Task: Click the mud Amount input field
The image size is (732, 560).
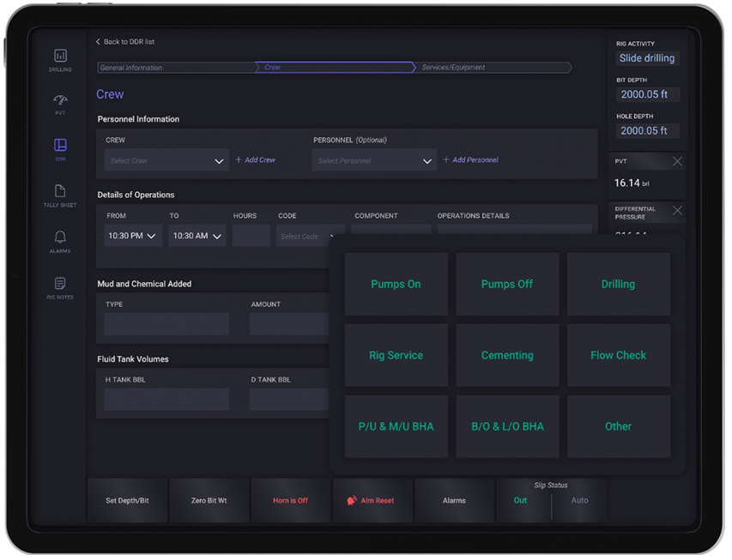Action: pyautogui.click(x=289, y=324)
